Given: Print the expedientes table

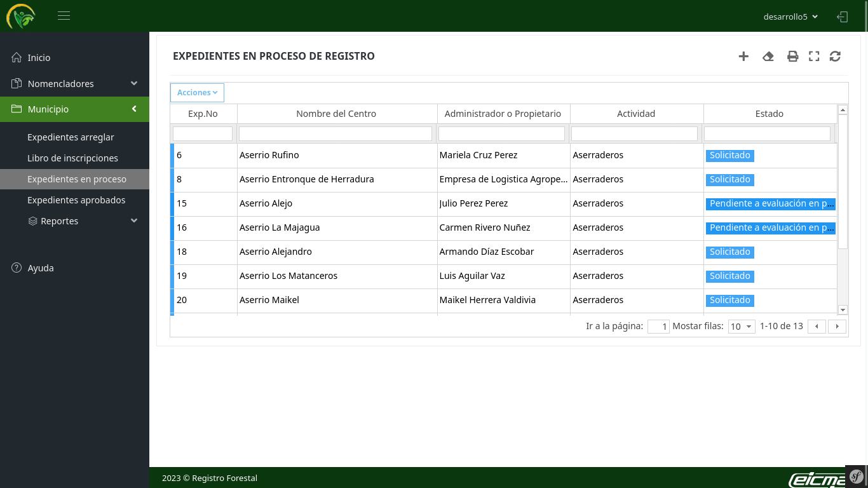Looking at the screenshot, I should coord(792,57).
